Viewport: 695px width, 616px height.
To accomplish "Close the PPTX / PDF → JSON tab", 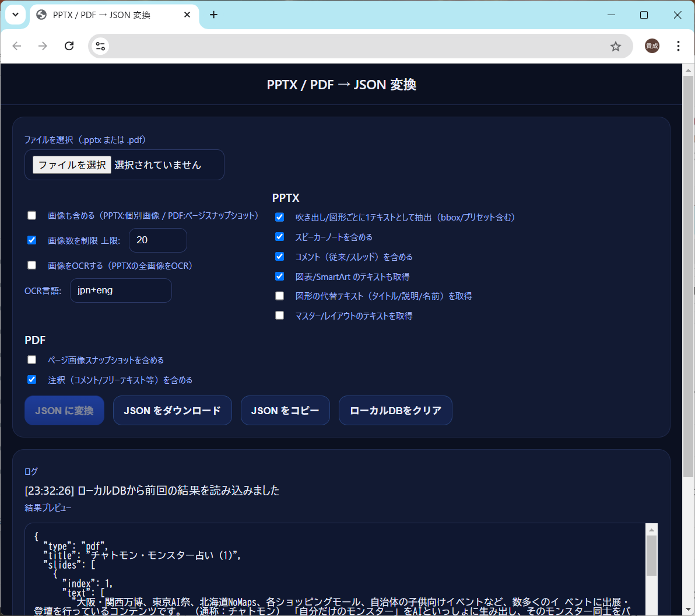I will (187, 15).
